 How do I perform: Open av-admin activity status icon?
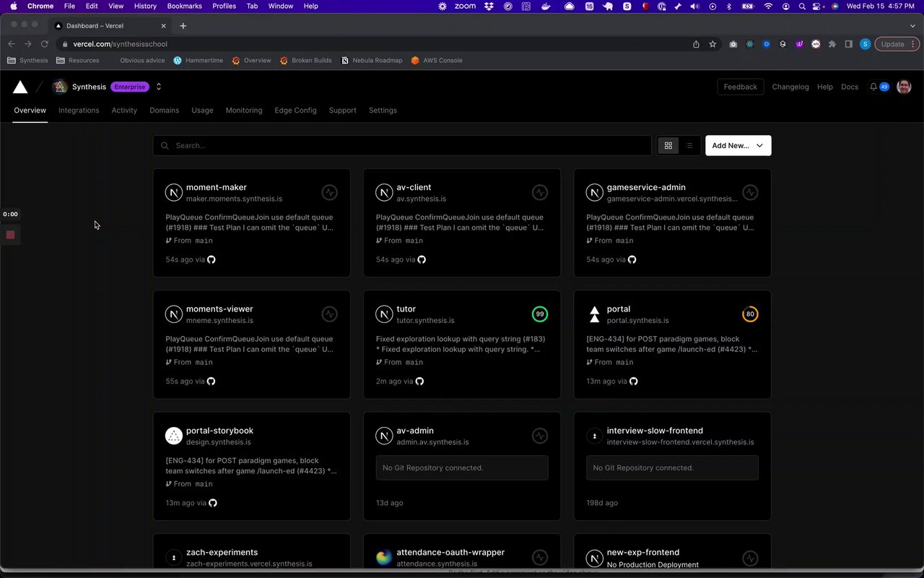(x=540, y=436)
